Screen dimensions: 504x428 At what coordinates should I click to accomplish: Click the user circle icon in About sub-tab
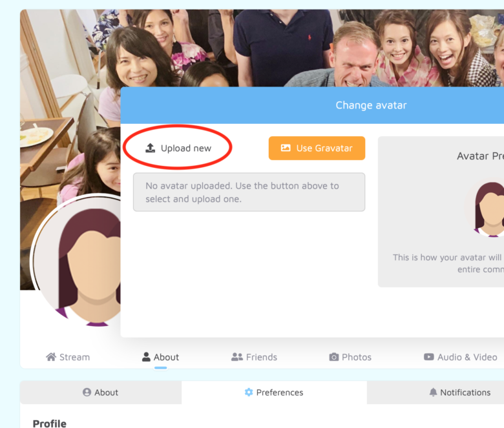tap(87, 392)
